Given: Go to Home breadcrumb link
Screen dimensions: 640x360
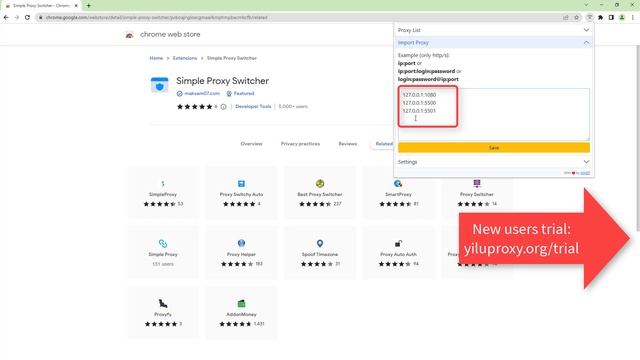Looking at the screenshot, I should click(156, 58).
